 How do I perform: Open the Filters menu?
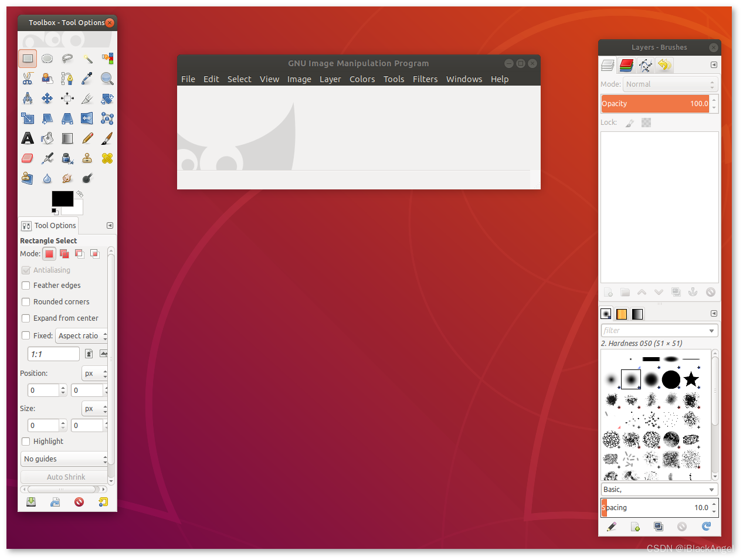425,79
